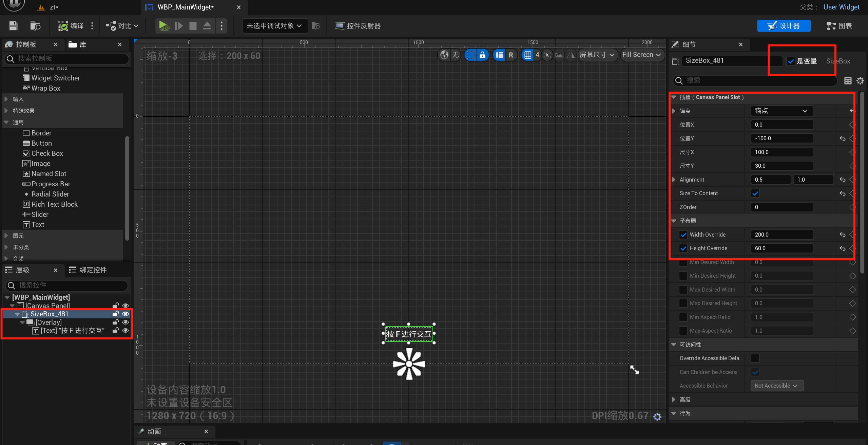Click the compile blueprint icon

pos(63,26)
